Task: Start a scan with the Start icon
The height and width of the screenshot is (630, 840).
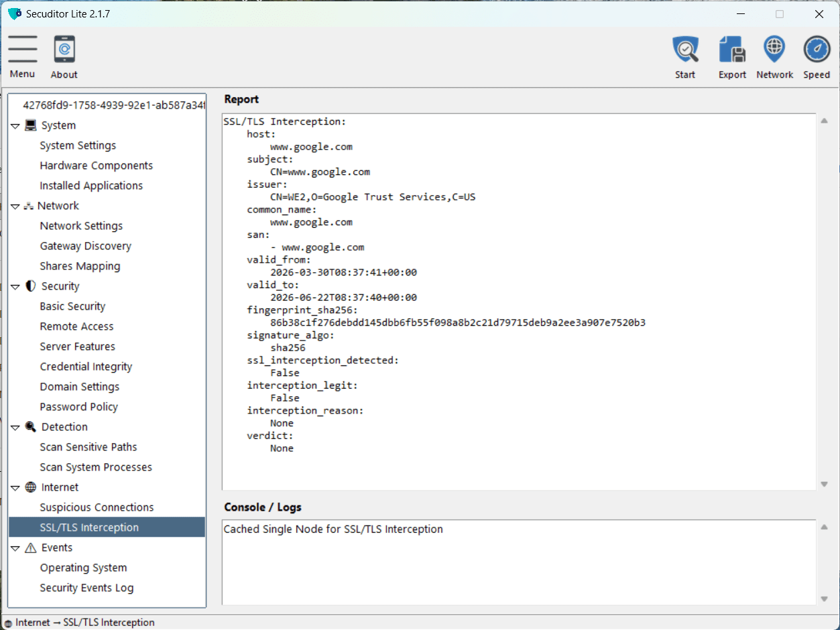Action: click(x=685, y=49)
